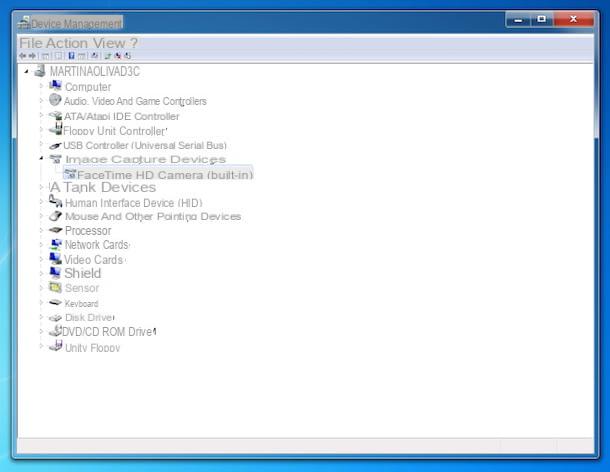Select the 'DVD/CD ROM Drive' row text
The height and width of the screenshot is (472, 610).
[x=109, y=332]
